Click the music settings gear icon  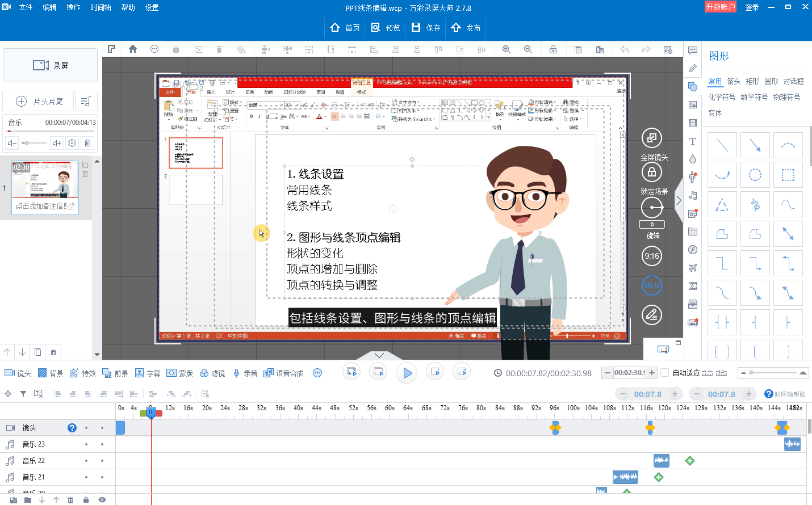point(72,143)
